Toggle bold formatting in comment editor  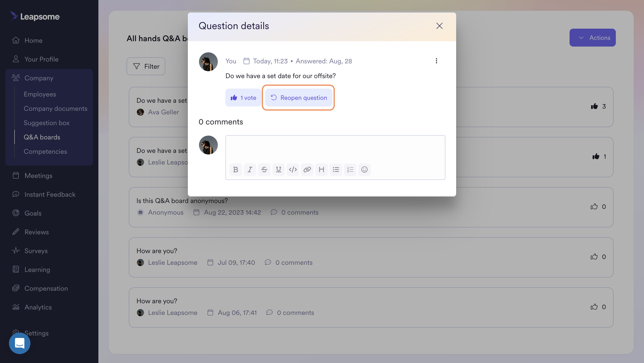click(235, 170)
